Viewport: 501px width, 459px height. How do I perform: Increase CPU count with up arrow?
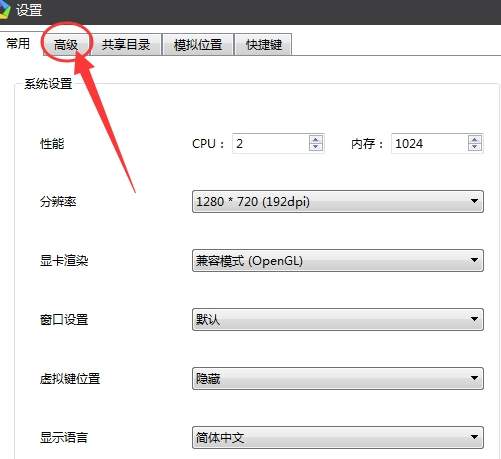click(x=316, y=140)
